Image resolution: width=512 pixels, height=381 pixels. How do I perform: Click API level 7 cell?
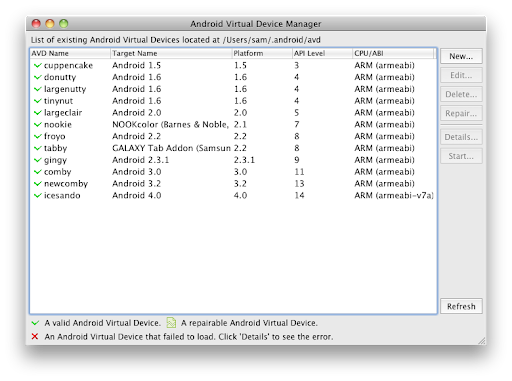pos(297,125)
